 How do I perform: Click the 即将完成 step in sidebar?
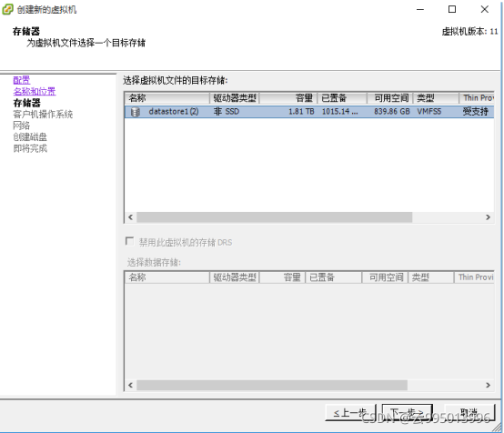[x=30, y=148]
